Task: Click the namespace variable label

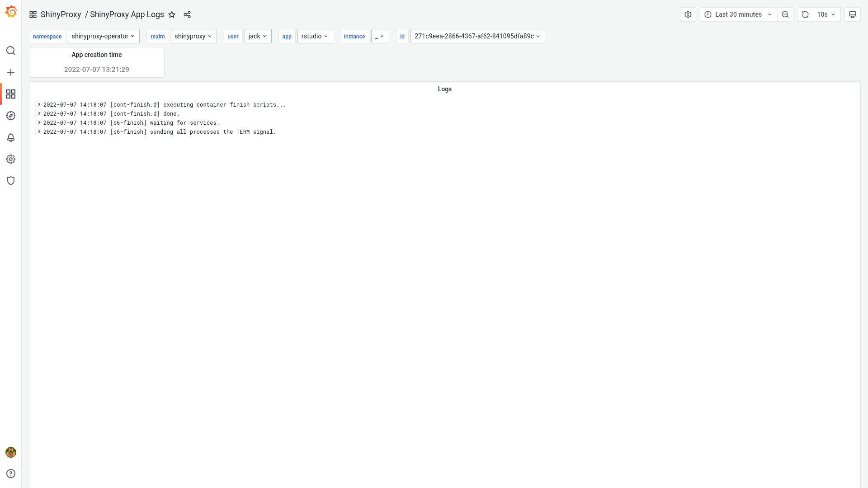Action: coord(47,36)
